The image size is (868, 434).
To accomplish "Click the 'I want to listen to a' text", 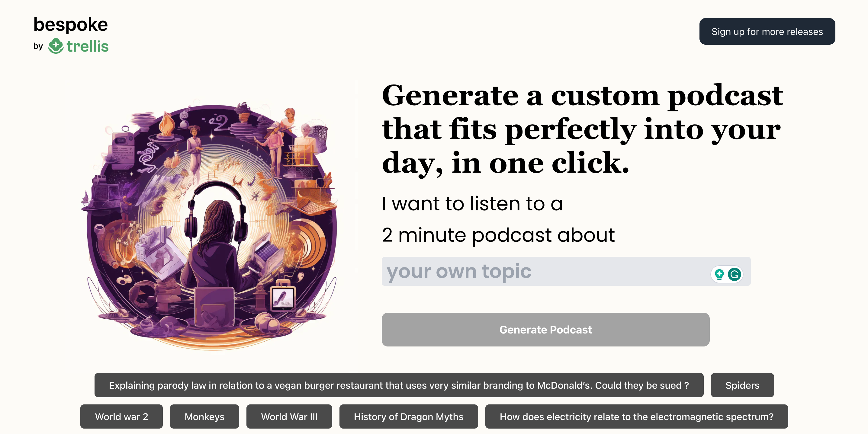I will pos(472,204).
